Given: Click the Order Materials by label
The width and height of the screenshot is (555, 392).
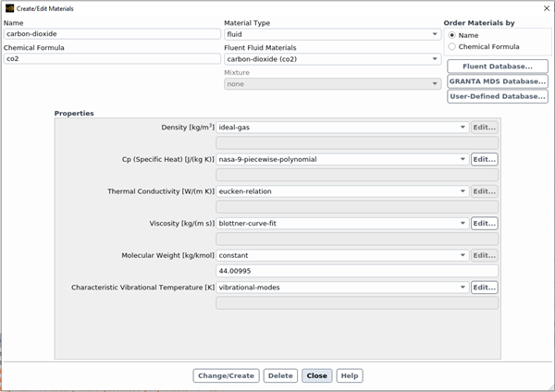Looking at the screenshot, I should [479, 23].
